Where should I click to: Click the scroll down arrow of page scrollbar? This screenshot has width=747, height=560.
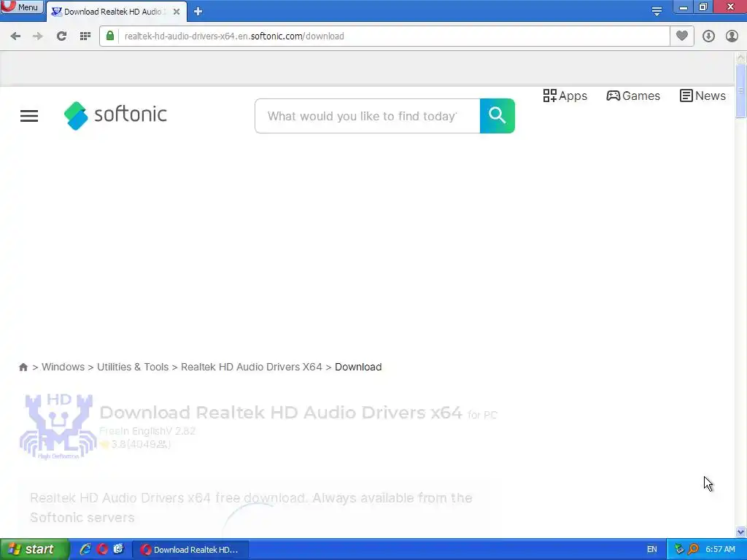[x=740, y=532]
